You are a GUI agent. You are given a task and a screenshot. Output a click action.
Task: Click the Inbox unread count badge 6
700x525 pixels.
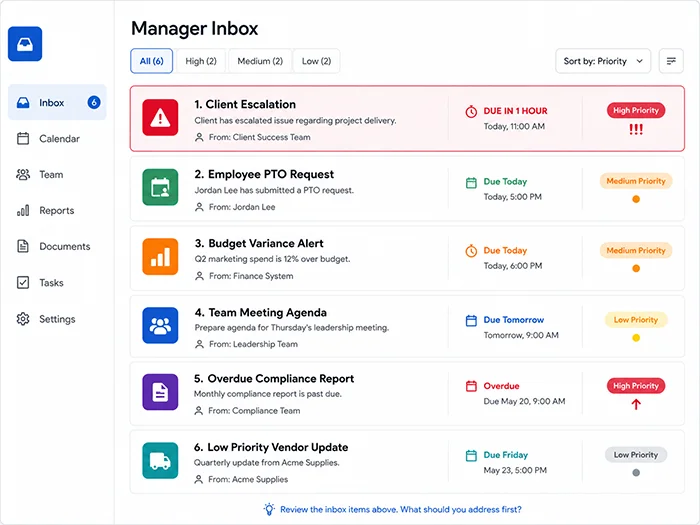pyautogui.click(x=94, y=102)
